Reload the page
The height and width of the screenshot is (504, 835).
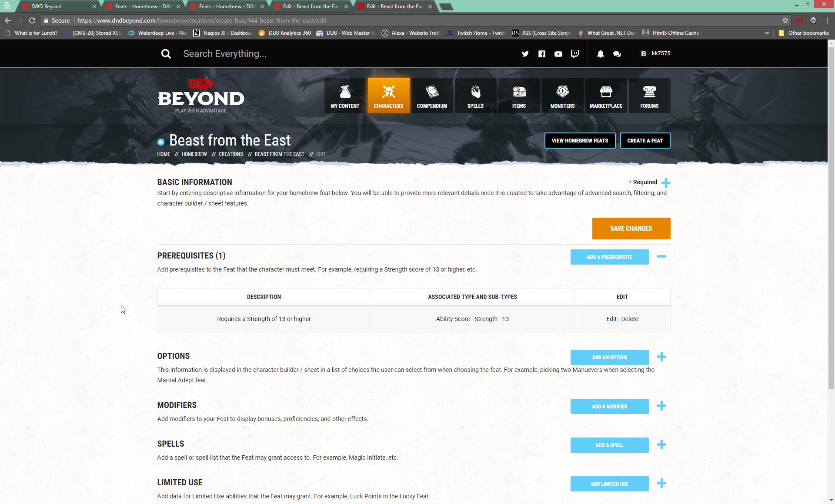(x=32, y=20)
